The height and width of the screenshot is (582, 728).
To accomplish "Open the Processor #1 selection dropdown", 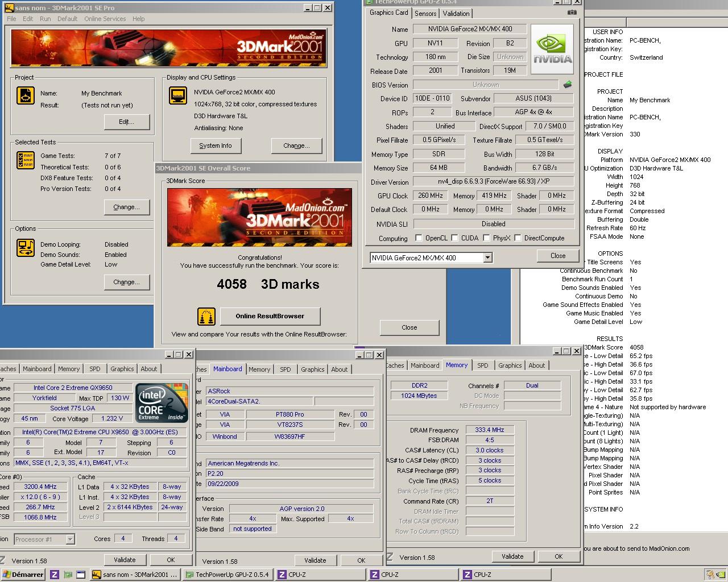I will [70, 539].
